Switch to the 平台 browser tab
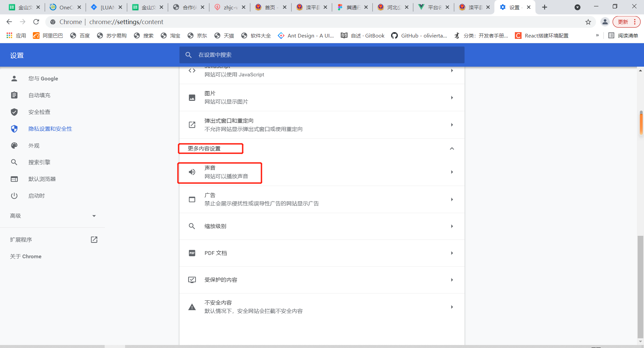644x348 pixels. click(x=434, y=7)
